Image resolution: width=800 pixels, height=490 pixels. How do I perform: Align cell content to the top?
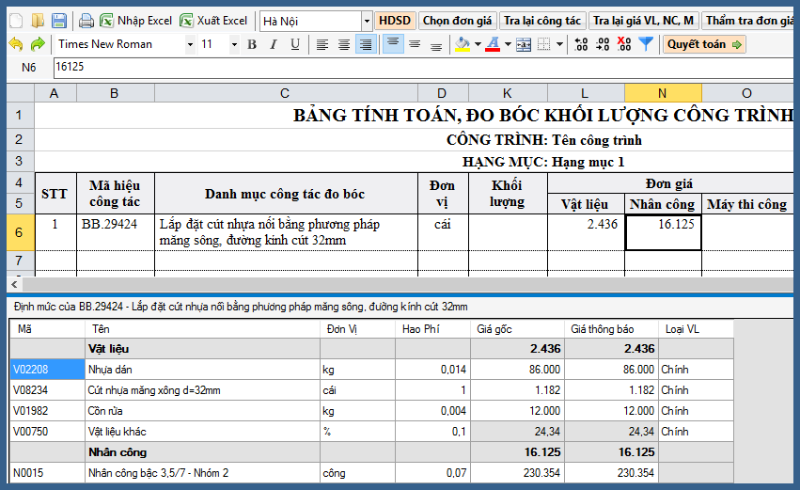(x=393, y=44)
